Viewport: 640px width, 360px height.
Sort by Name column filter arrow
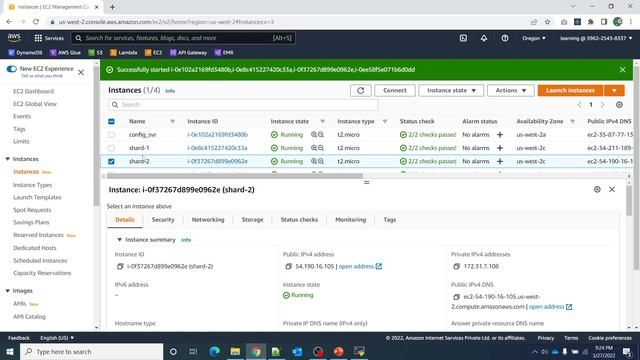pos(173,121)
